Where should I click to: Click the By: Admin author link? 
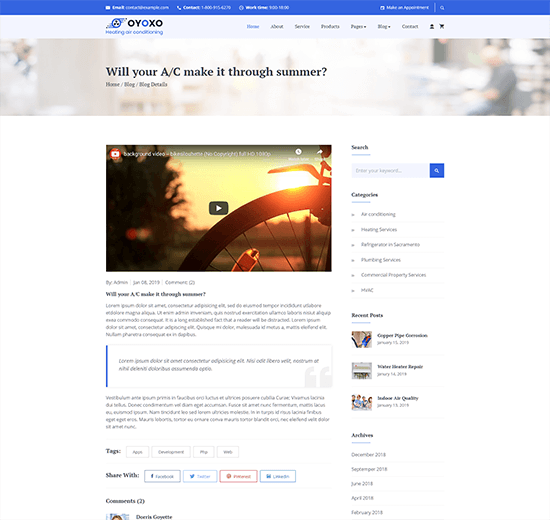click(x=117, y=282)
